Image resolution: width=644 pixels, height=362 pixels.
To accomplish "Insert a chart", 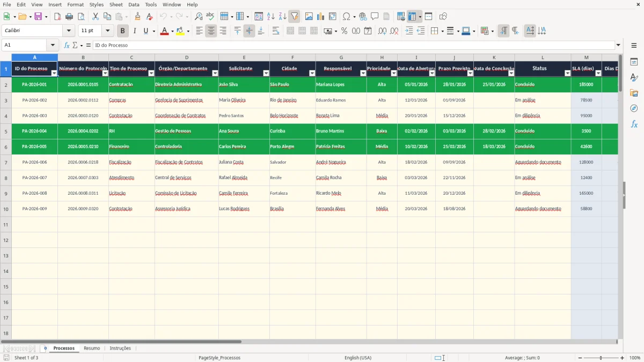I will [x=321, y=17].
